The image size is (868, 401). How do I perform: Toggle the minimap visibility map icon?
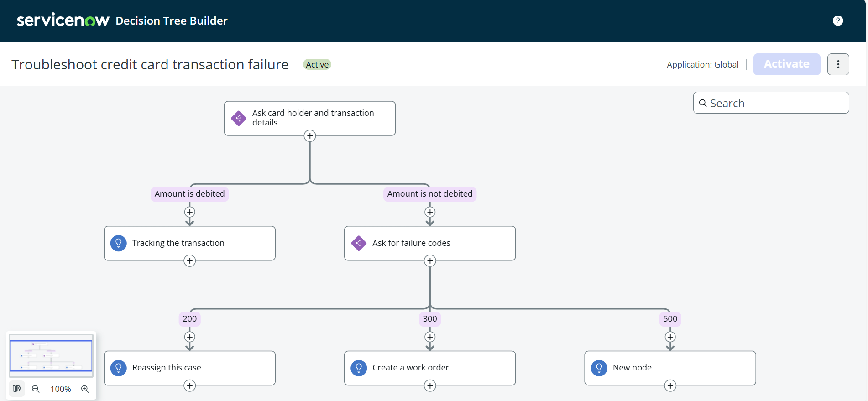(x=17, y=389)
